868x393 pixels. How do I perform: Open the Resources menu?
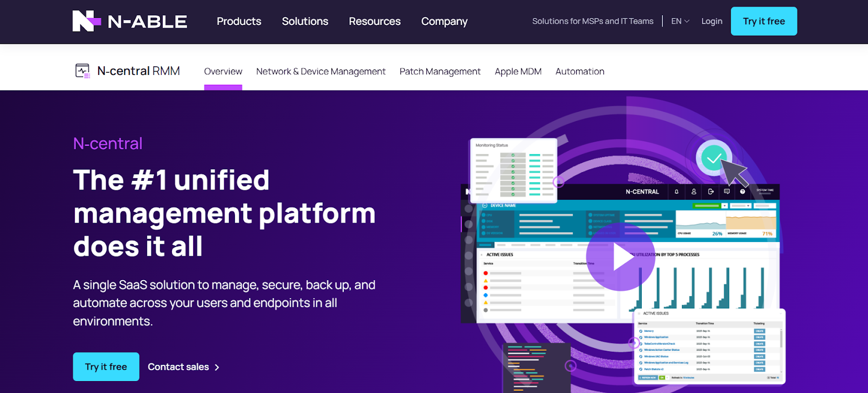tap(374, 21)
